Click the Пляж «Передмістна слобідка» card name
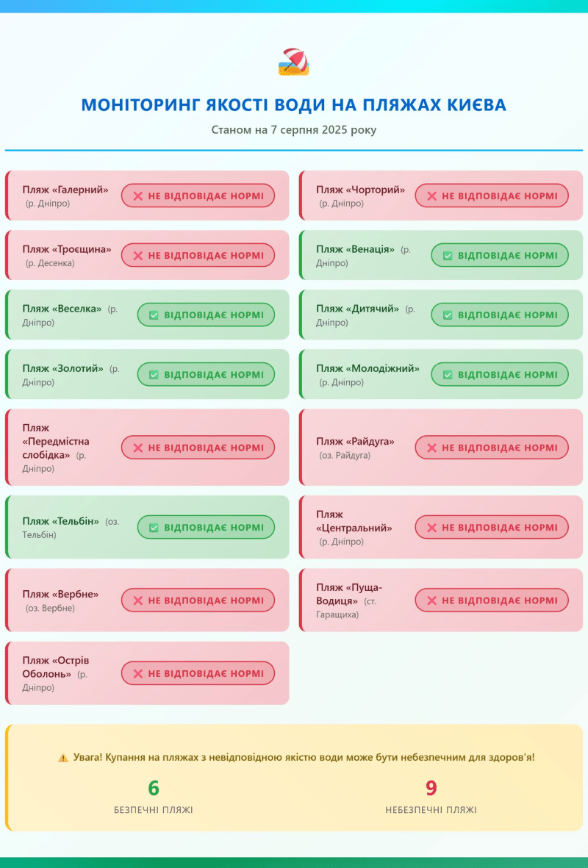Viewport: 588px width, 868px height. (x=56, y=441)
